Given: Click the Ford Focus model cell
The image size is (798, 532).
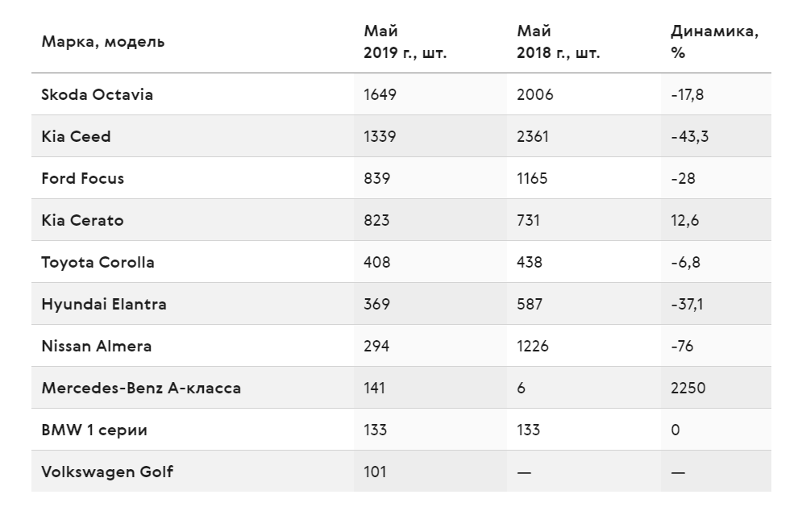Looking at the screenshot, I should 82,178.
